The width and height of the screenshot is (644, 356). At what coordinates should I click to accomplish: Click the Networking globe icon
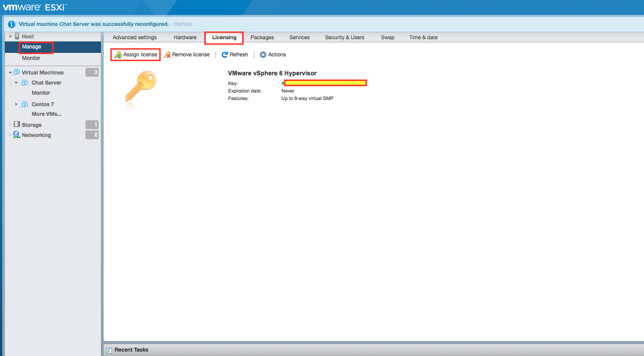17,135
